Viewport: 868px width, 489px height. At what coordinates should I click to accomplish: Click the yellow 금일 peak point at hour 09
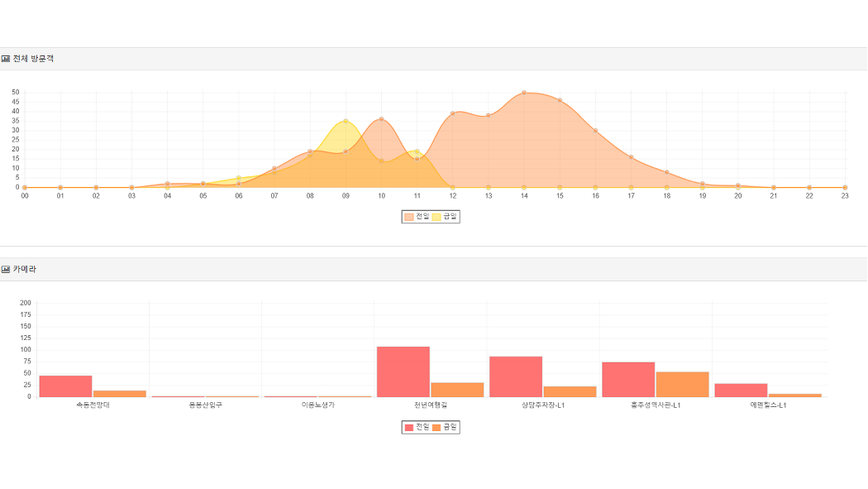pyautogui.click(x=346, y=121)
